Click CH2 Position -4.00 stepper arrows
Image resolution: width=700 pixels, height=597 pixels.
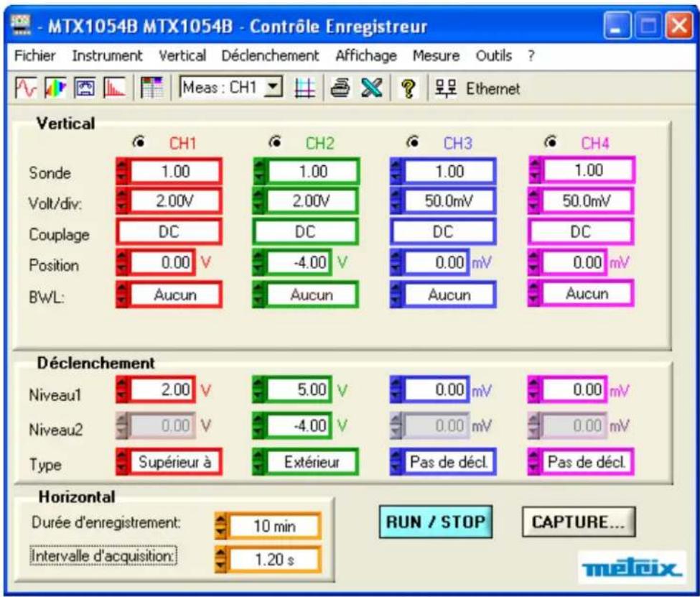pyautogui.click(x=259, y=262)
